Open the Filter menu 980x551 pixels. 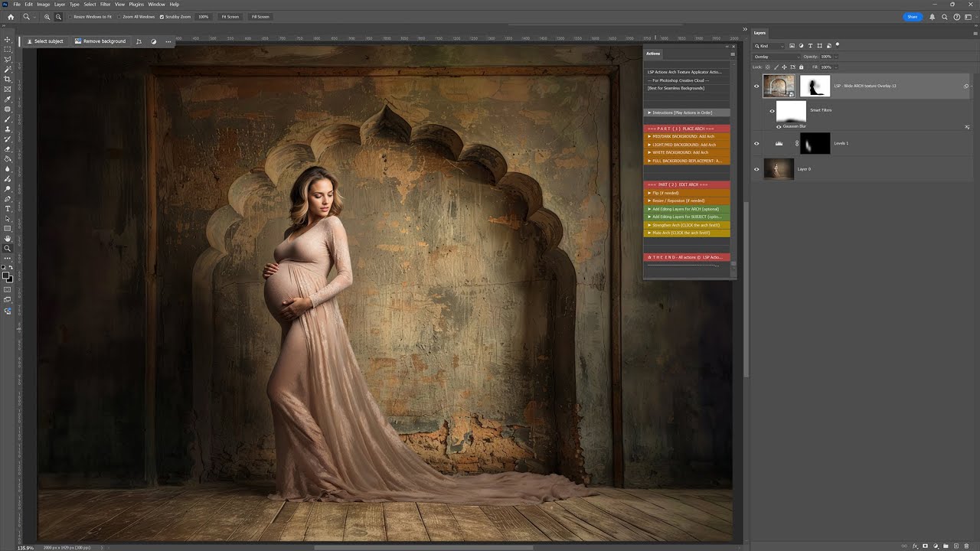click(x=104, y=5)
